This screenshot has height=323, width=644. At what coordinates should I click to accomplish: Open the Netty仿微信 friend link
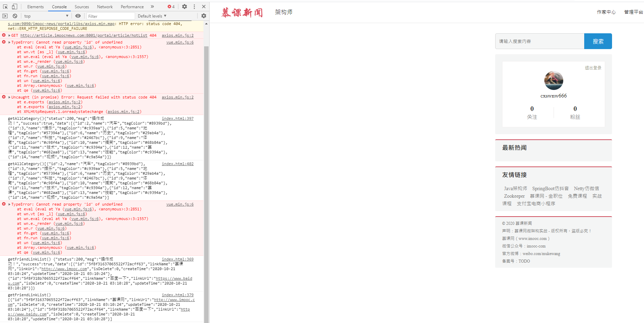tap(586, 188)
